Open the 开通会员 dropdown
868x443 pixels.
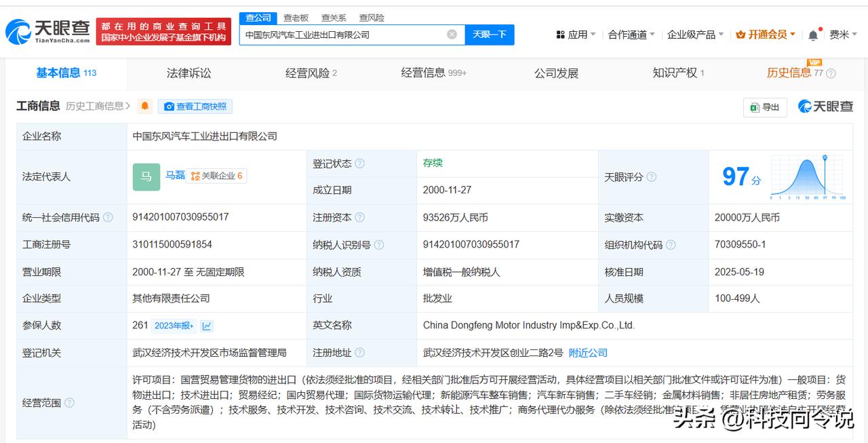766,35
